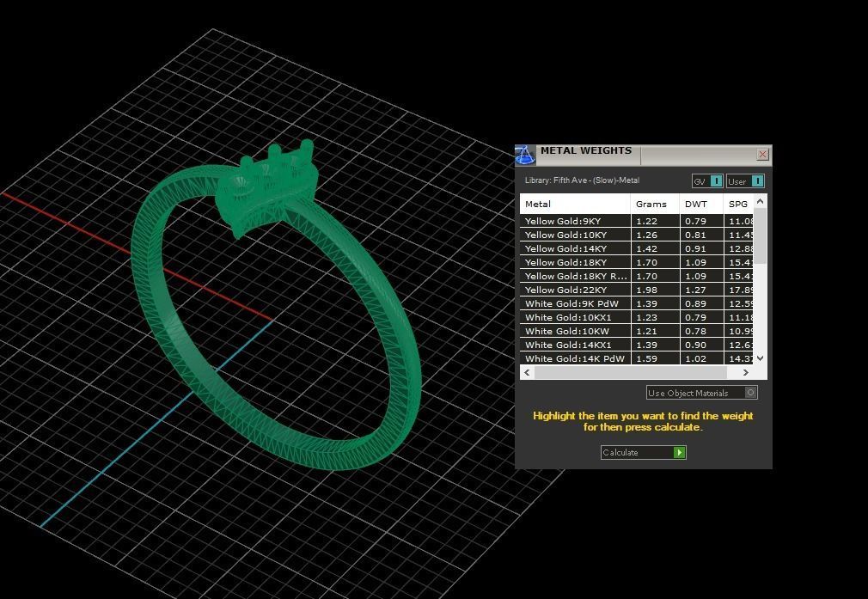Select the Yellow Gold:18KY R... row
The height and width of the screenshot is (599, 868).
point(637,276)
